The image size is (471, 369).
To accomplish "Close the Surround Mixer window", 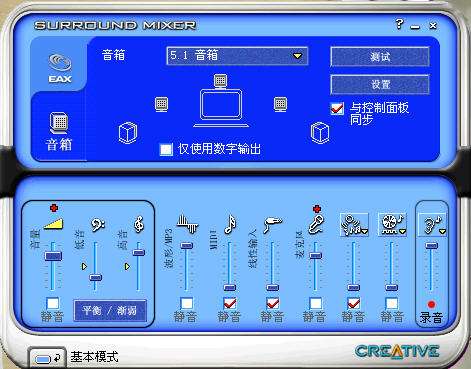I will (x=433, y=25).
